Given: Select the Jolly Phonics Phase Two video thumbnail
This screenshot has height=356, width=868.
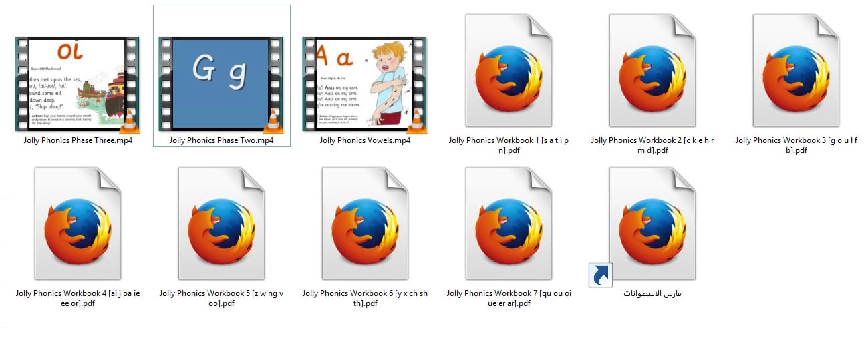Looking at the screenshot, I should pos(221,84).
